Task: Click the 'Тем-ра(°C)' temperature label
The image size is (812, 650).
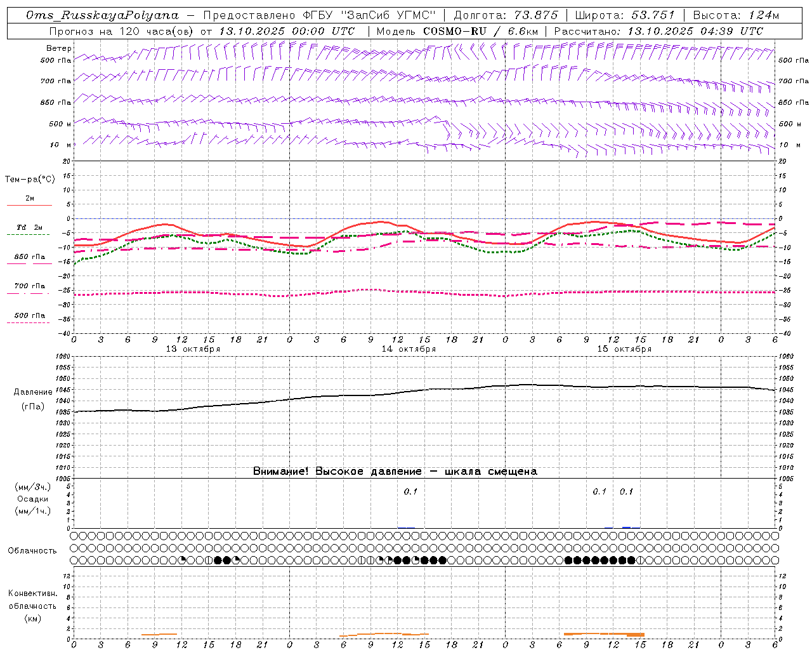Action: (x=30, y=179)
